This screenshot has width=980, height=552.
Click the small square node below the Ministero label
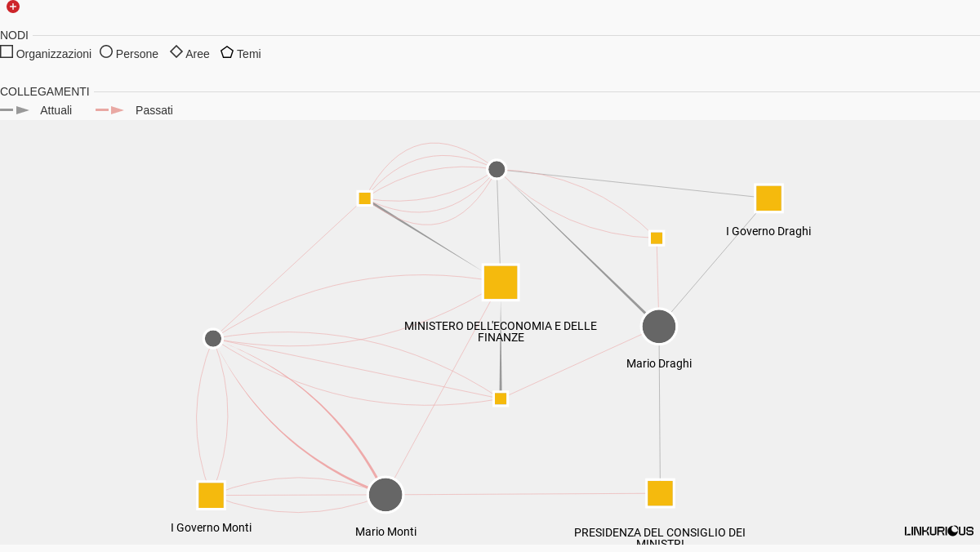(x=501, y=398)
